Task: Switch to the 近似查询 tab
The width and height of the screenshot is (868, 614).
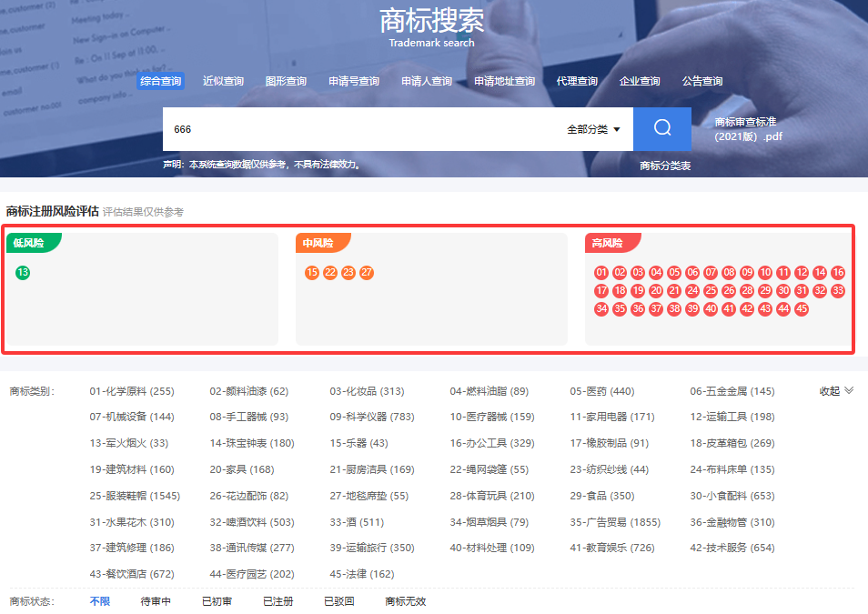Action: (x=223, y=81)
